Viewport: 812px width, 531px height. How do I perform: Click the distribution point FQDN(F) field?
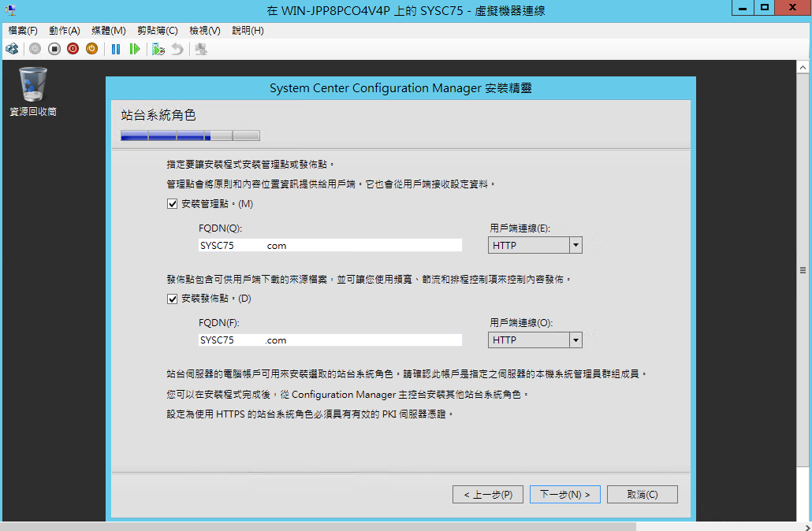click(330, 340)
